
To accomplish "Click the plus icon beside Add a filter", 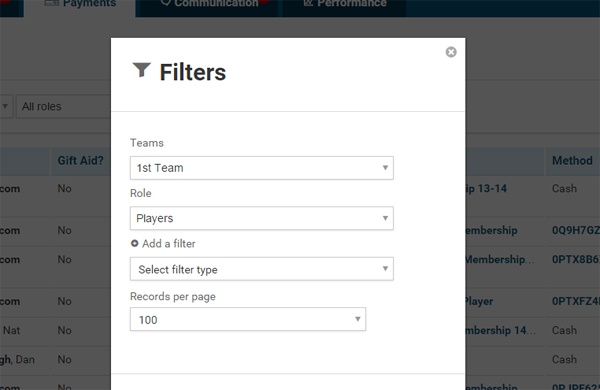I will point(134,243).
